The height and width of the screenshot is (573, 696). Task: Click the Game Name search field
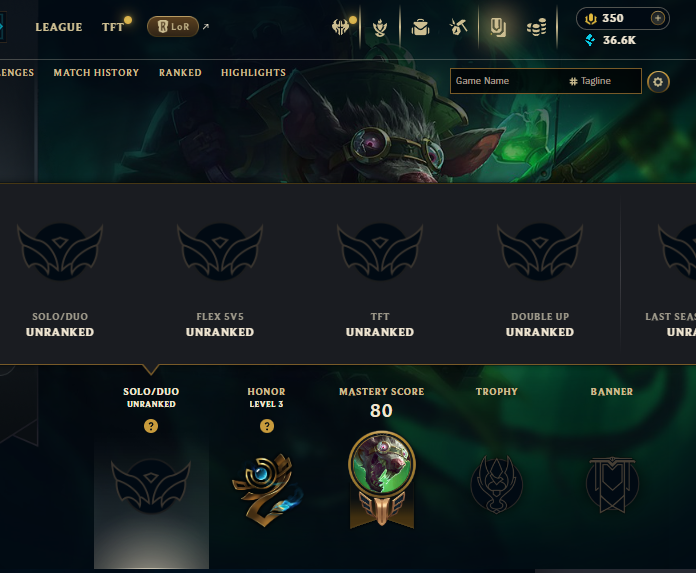(x=507, y=81)
